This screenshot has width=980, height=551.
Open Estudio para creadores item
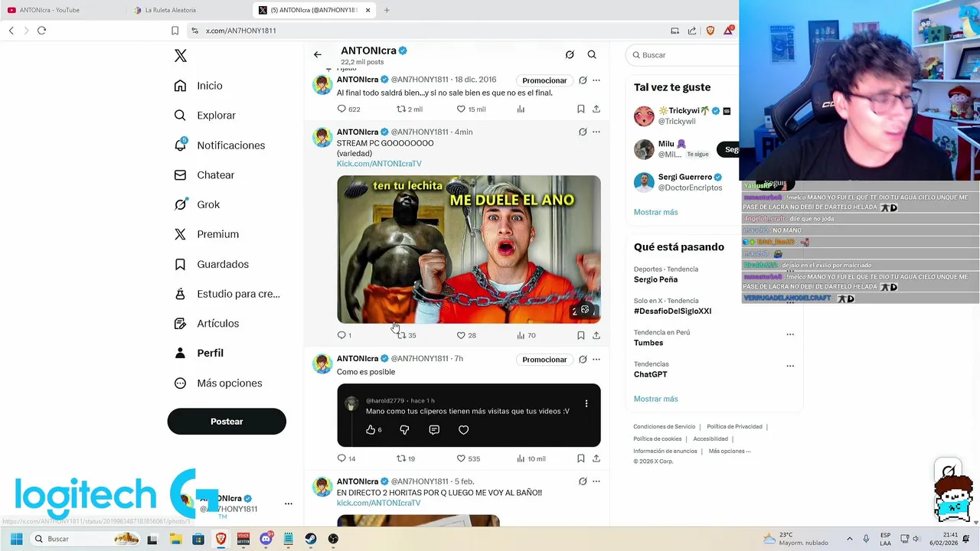click(227, 294)
